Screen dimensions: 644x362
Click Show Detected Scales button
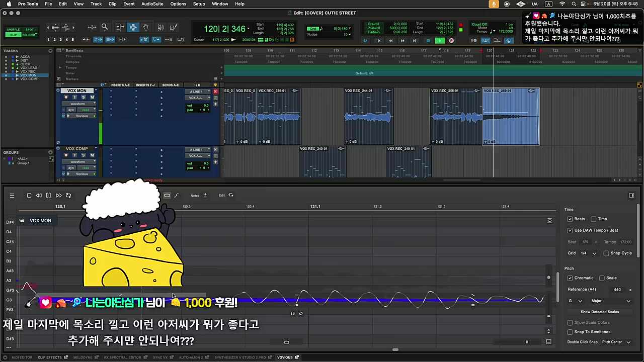coord(600,312)
